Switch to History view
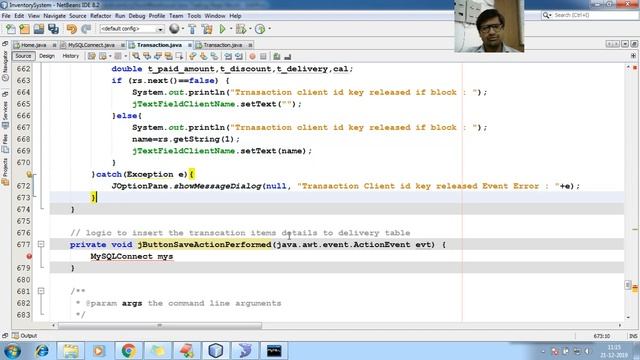 [71, 56]
